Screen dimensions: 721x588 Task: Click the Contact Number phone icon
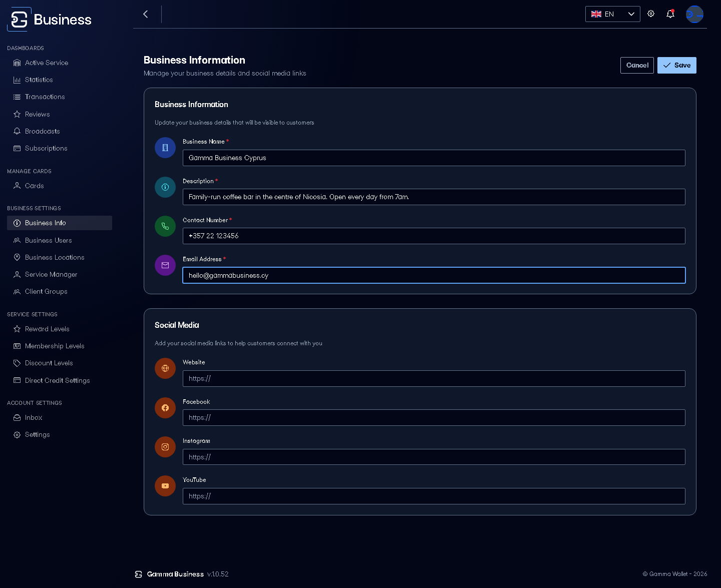pos(165,226)
